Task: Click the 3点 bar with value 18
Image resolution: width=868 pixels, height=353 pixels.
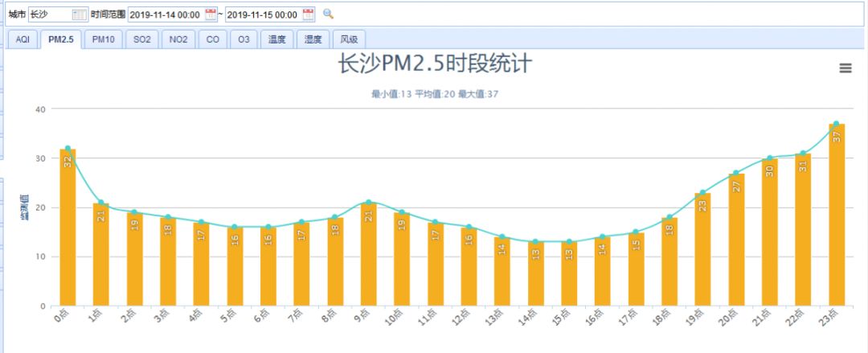Action: point(168,261)
